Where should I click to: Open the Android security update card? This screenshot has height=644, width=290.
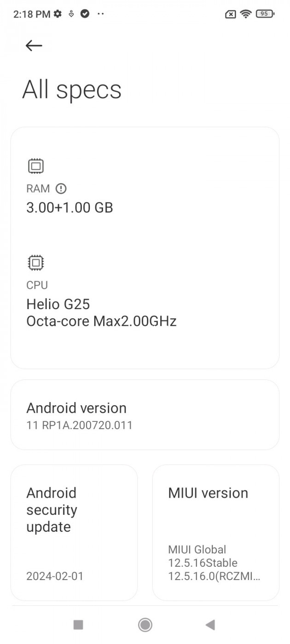[74, 532]
